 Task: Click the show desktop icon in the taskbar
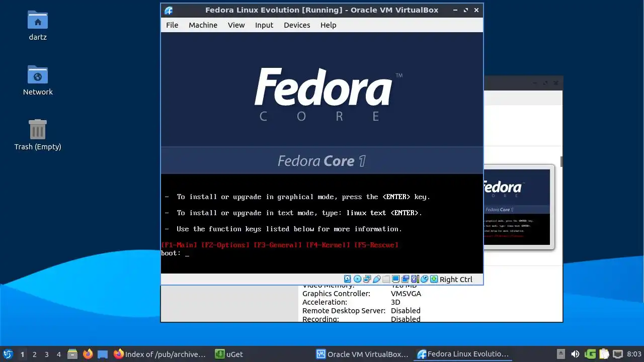click(x=103, y=354)
